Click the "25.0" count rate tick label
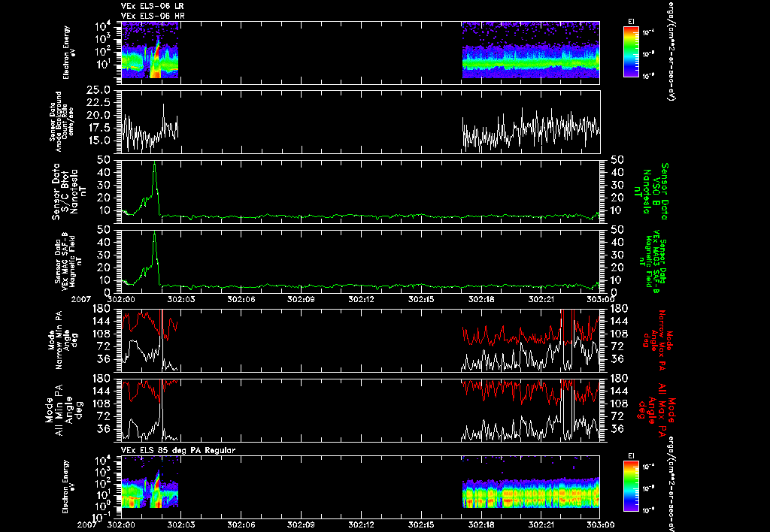The width and height of the screenshot is (770, 532). click(99, 90)
